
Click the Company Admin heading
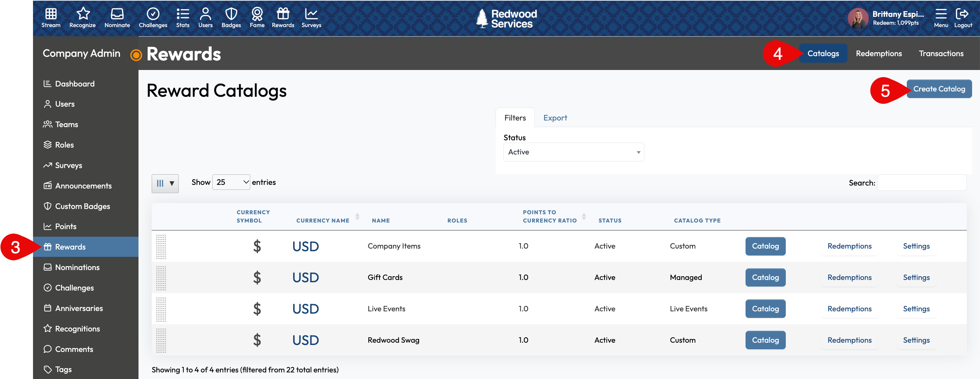[81, 53]
